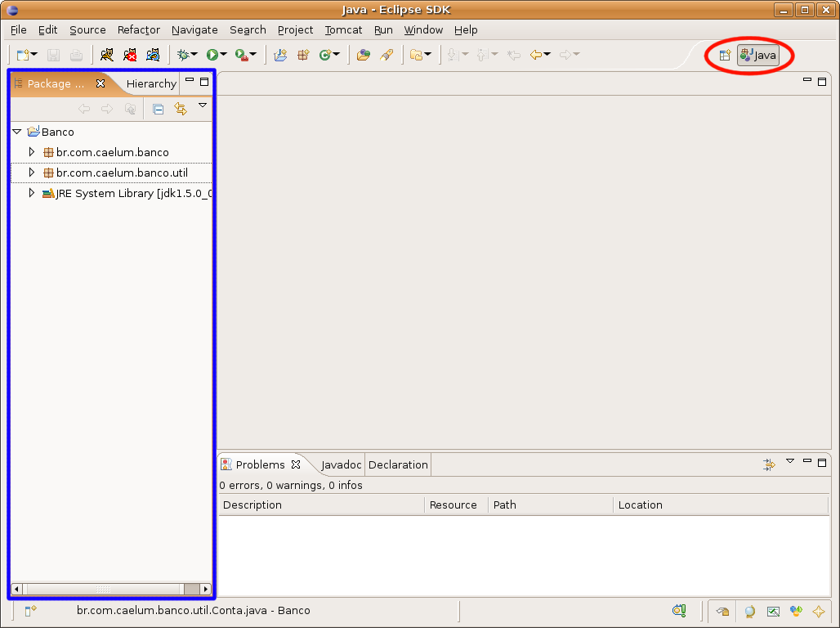840x628 pixels.
Task: Click the New wizard icon in toolbar
Action: coord(23,55)
